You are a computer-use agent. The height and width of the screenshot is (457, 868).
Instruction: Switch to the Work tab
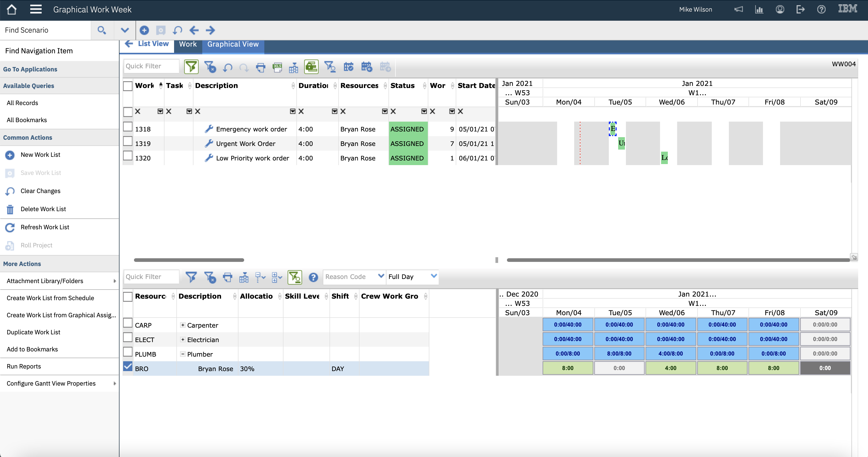tap(188, 44)
